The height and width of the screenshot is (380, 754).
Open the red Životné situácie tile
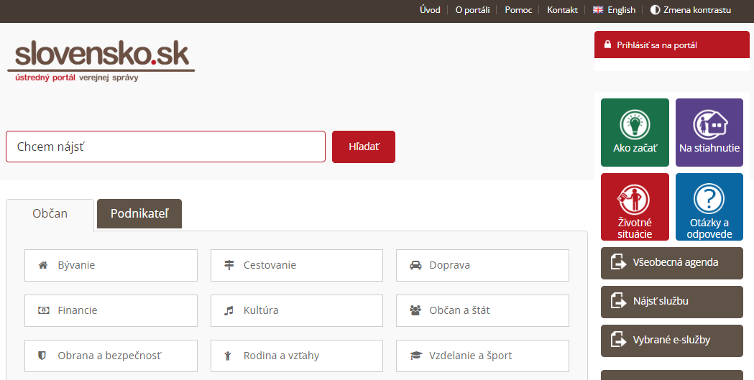635,207
